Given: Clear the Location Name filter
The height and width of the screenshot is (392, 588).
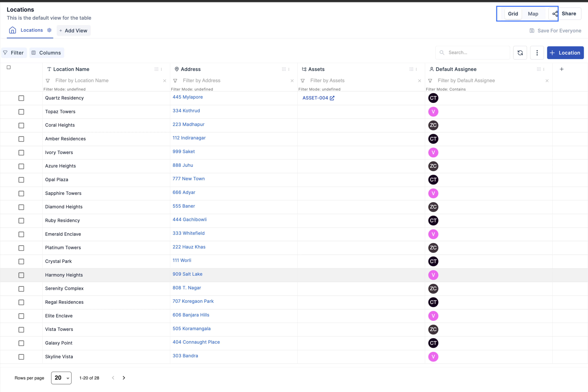Looking at the screenshot, I should 164,81.
